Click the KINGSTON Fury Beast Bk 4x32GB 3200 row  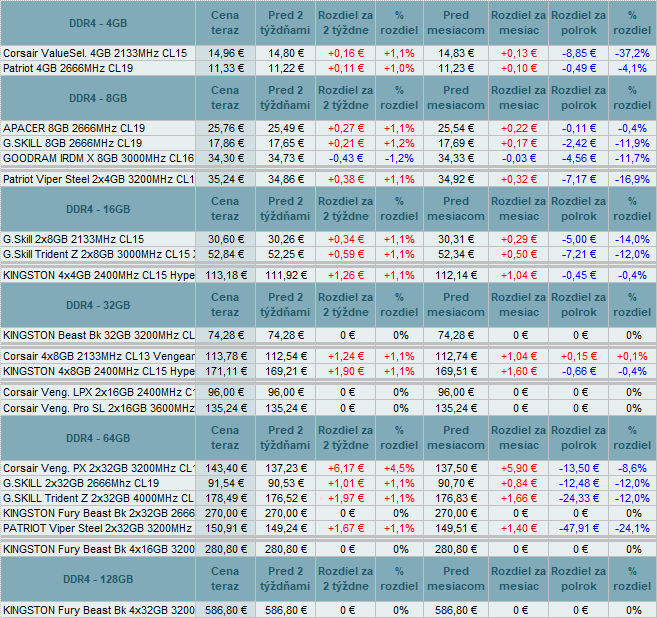point(328,610)
